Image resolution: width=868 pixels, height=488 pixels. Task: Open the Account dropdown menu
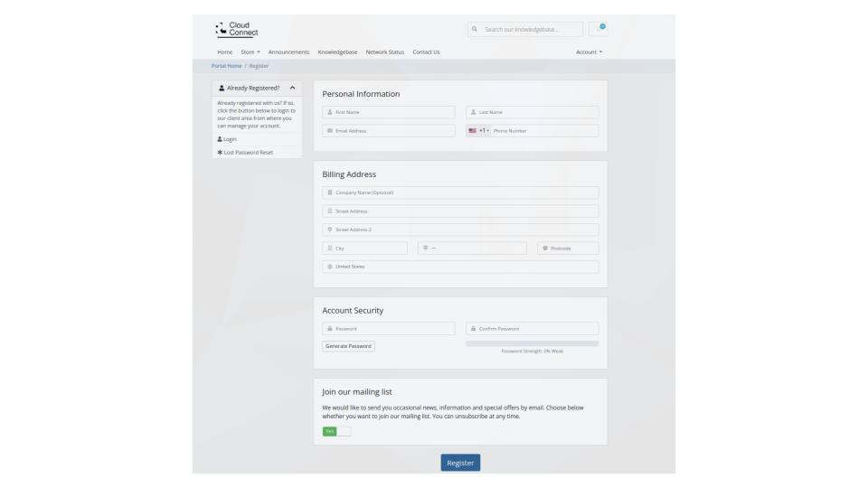click(589, 52)
